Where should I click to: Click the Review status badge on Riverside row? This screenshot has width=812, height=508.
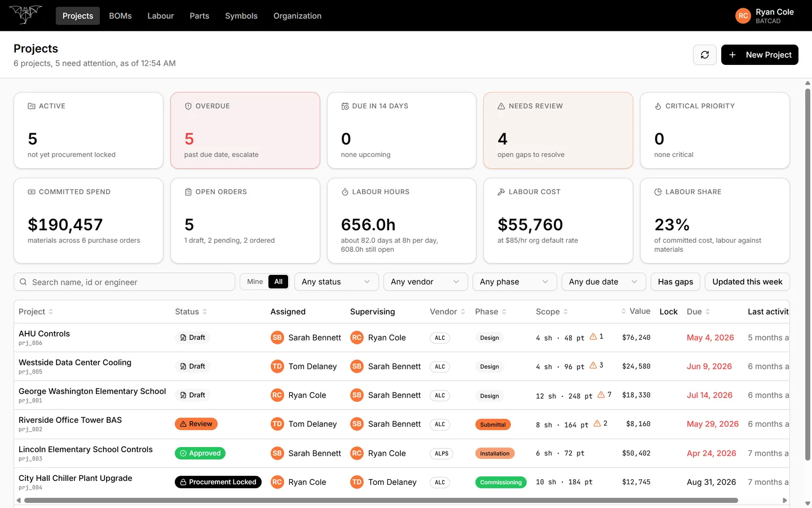point(196,424)
